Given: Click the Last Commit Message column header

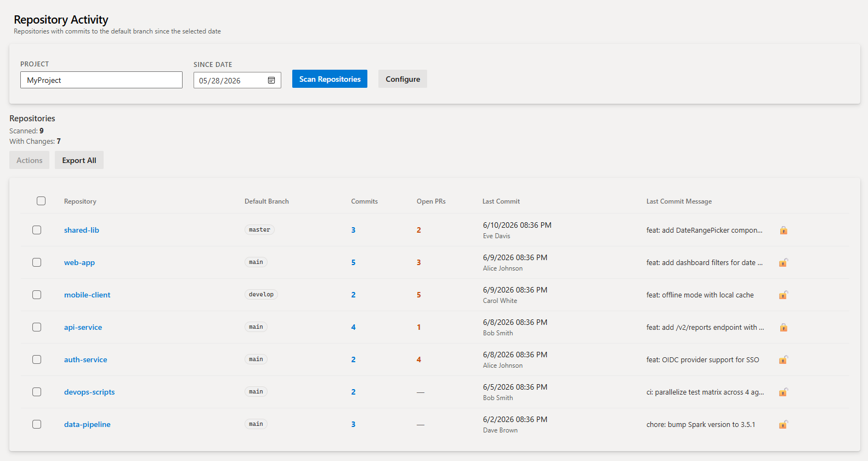Looking at the screenshot, I should click(x=679, y=201).
